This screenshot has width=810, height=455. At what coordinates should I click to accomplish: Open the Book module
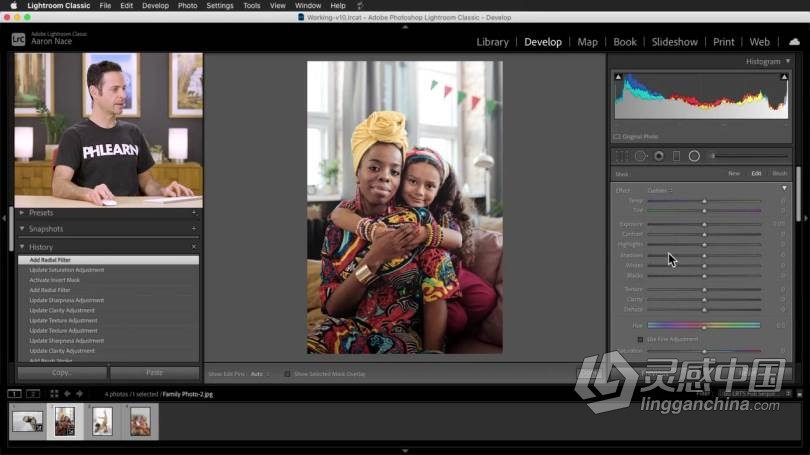[x=625, y=42]
